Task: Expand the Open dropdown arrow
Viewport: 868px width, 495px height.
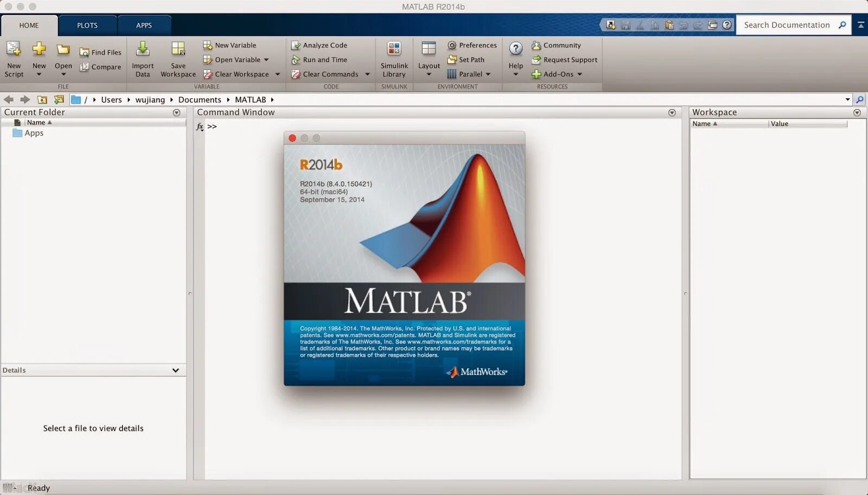Action: click(x=63, y=74)
